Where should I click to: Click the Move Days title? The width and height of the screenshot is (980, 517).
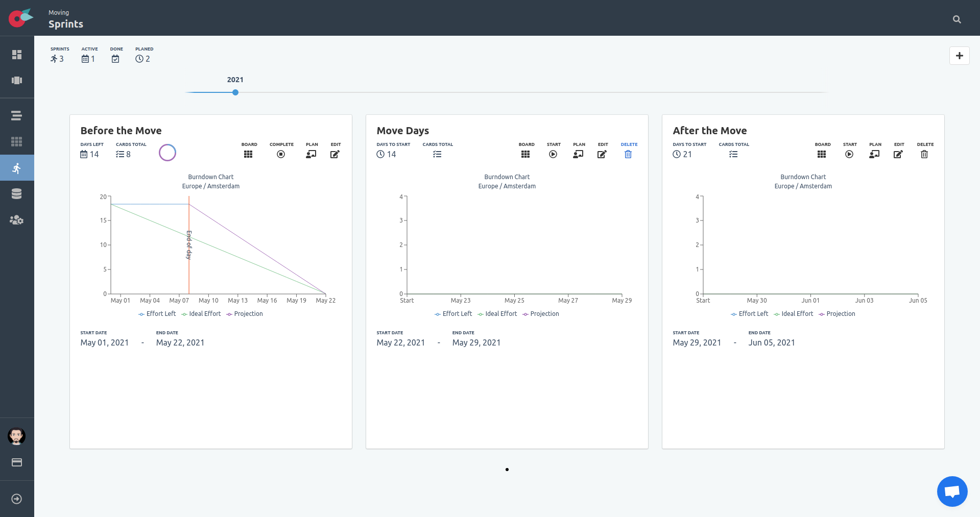403,131
